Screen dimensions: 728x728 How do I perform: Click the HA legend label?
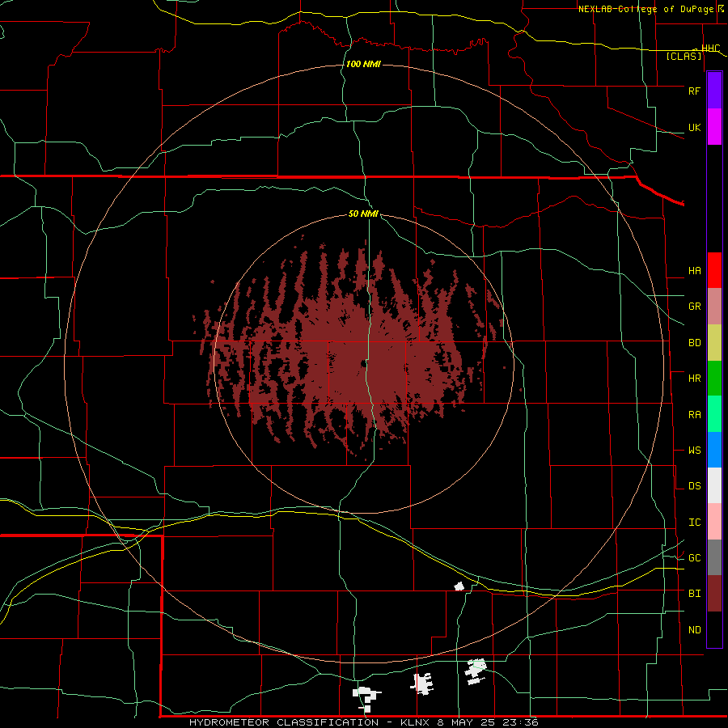click(694, 271)
